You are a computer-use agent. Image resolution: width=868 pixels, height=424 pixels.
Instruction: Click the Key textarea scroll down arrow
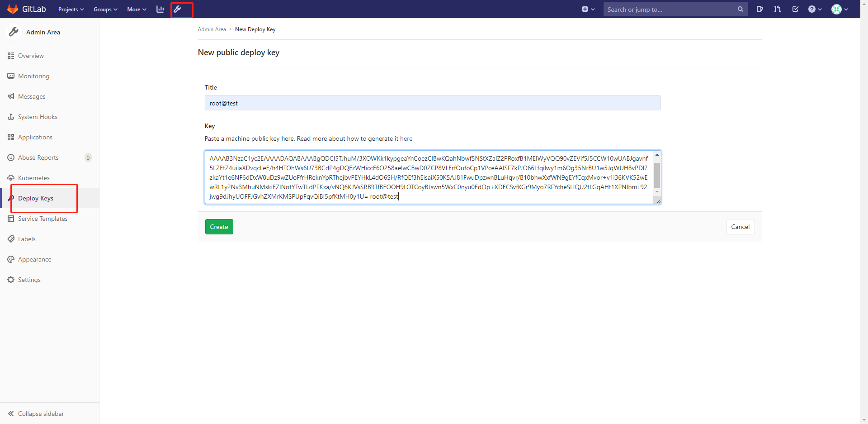click(x=657, y=192)
